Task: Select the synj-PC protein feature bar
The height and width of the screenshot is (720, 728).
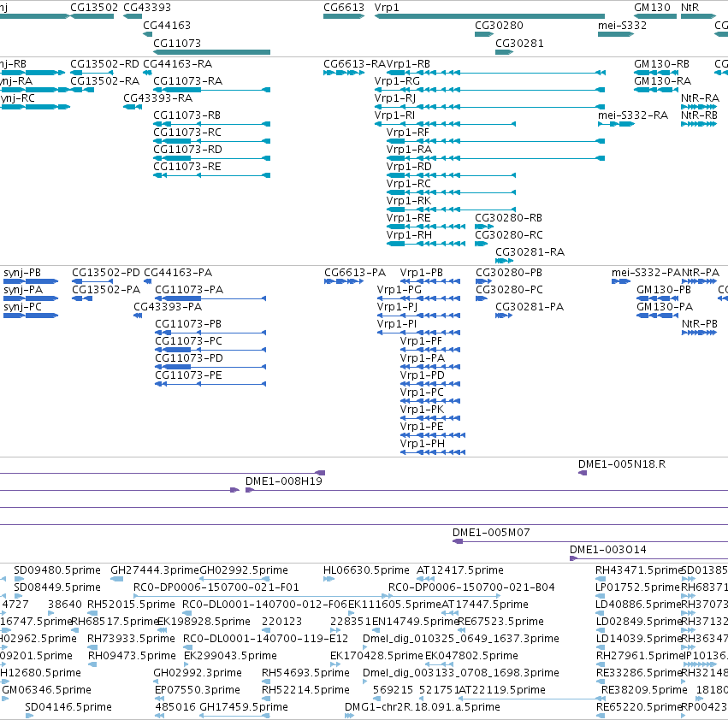Action: pyautogui.click(x=31, y=316)
